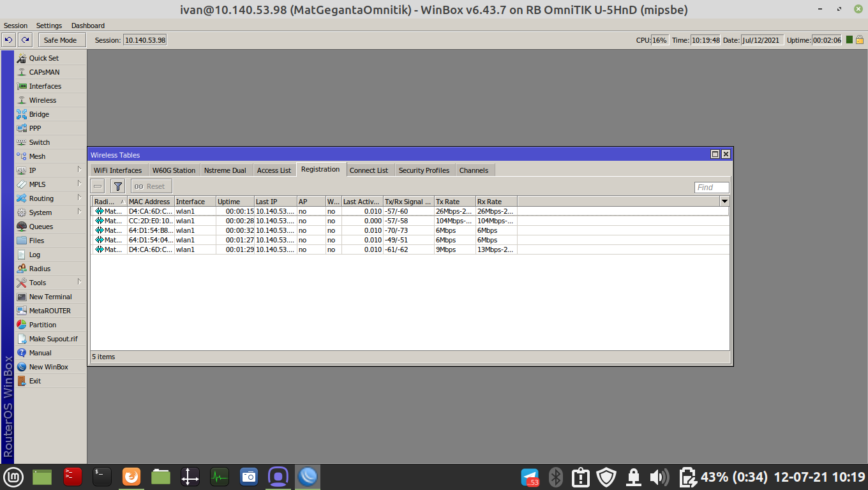Click the Find search field
This screenshot has width=868, height=490.
pos(712,187)
